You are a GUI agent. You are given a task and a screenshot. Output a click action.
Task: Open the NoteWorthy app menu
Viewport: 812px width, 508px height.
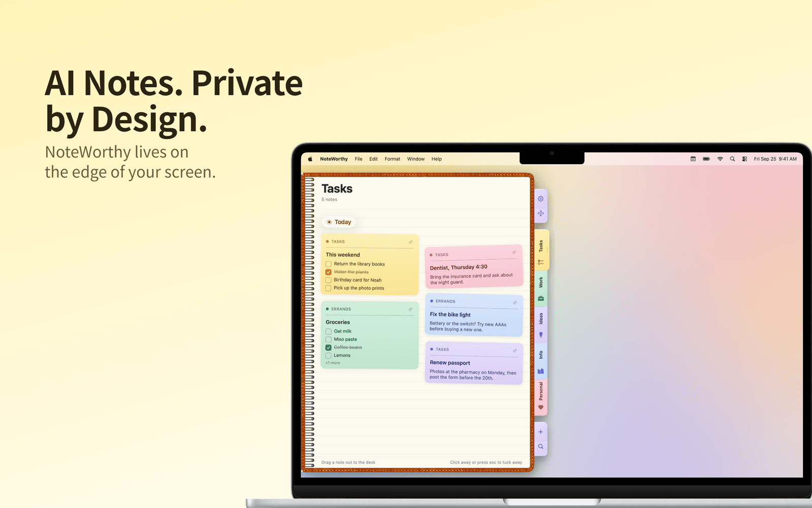334,159
